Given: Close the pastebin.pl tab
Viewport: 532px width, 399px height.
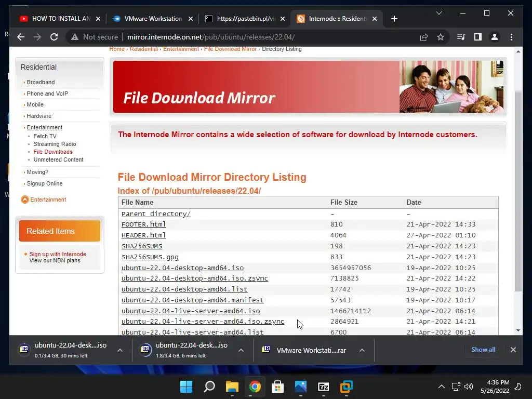Looking at the screenshot, I should tap(283, 19).
